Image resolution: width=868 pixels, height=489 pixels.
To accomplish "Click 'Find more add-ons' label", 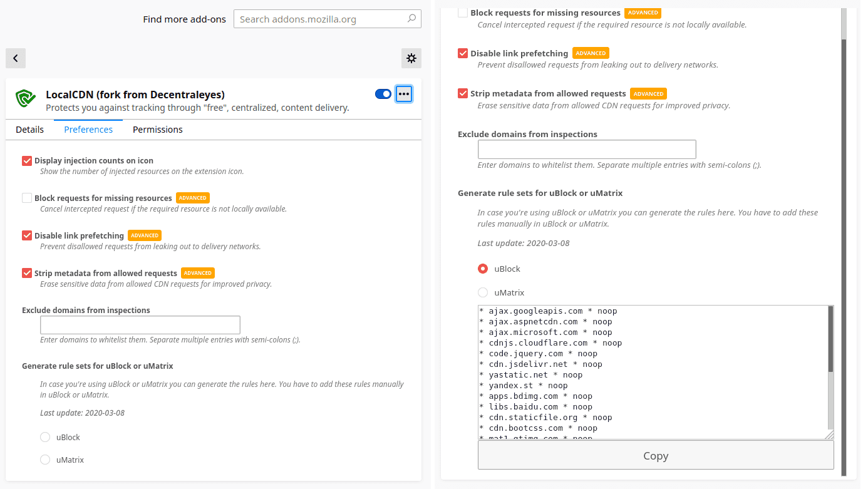I will click(184, 19).
